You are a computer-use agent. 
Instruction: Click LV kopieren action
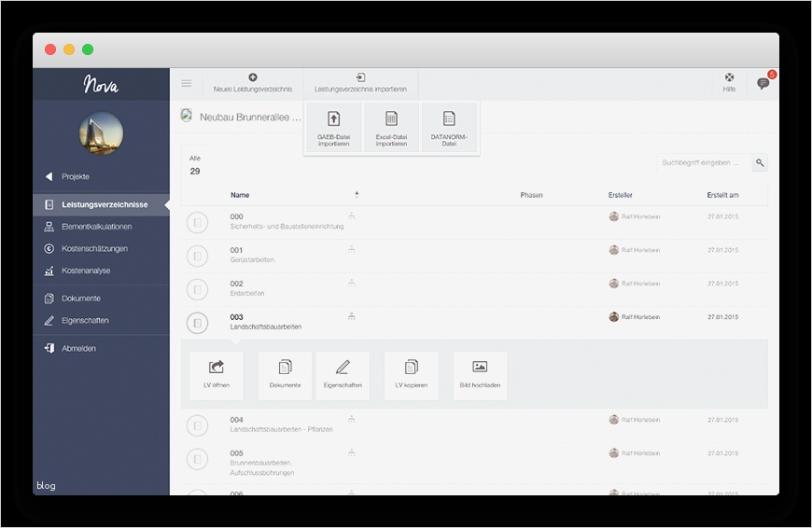point(412,375)
